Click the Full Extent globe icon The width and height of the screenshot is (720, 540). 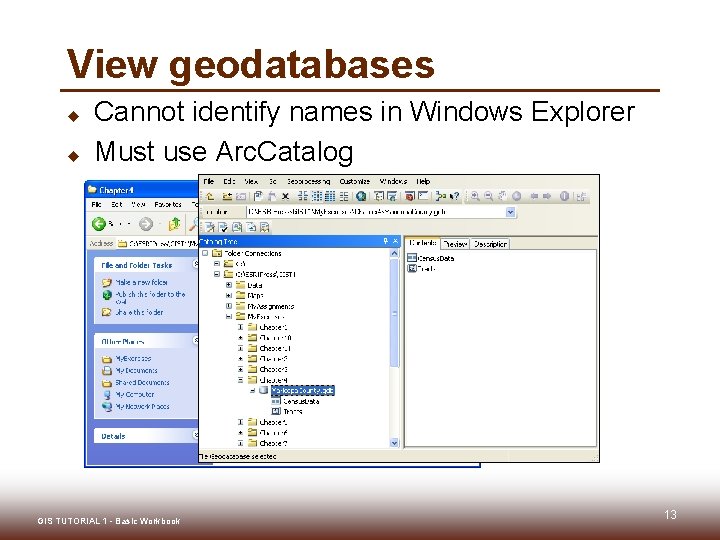(x=517, y=197)
